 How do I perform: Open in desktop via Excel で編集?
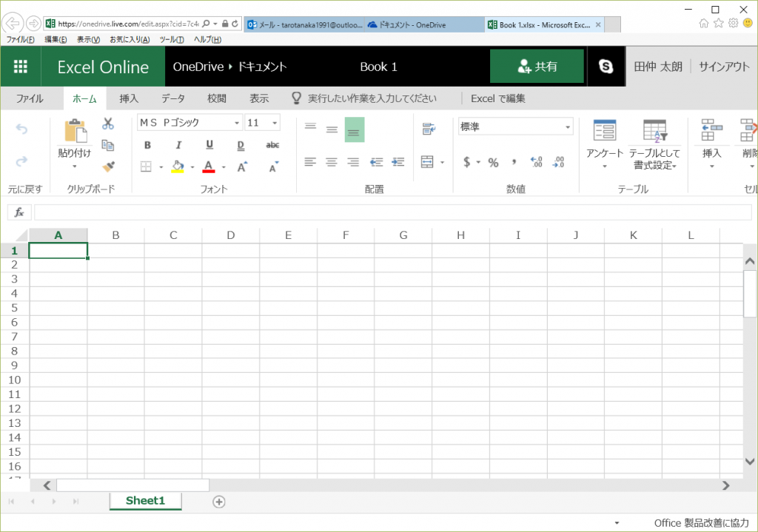pos(498,98)
